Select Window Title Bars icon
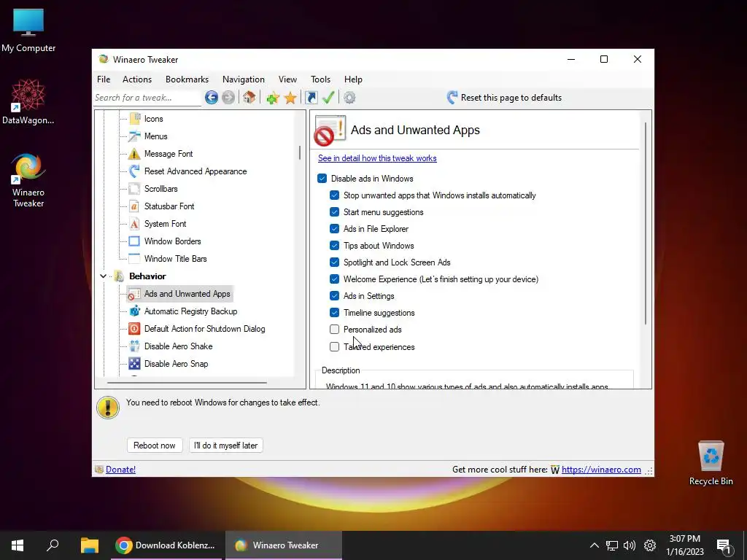 click(x=135, y=259)
